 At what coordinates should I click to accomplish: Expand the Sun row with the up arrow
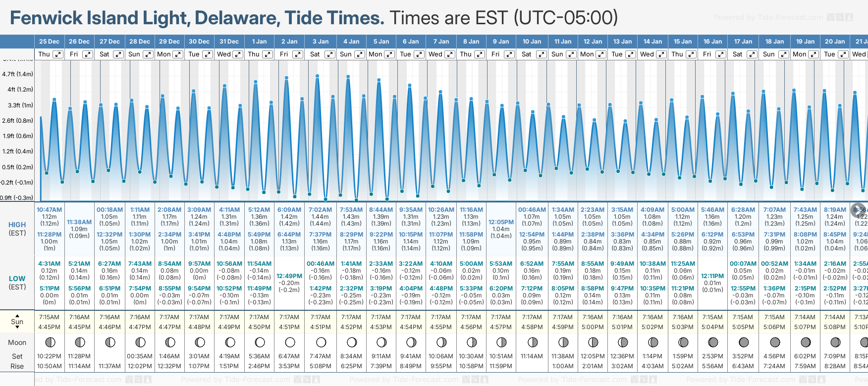tap(17, 315)
